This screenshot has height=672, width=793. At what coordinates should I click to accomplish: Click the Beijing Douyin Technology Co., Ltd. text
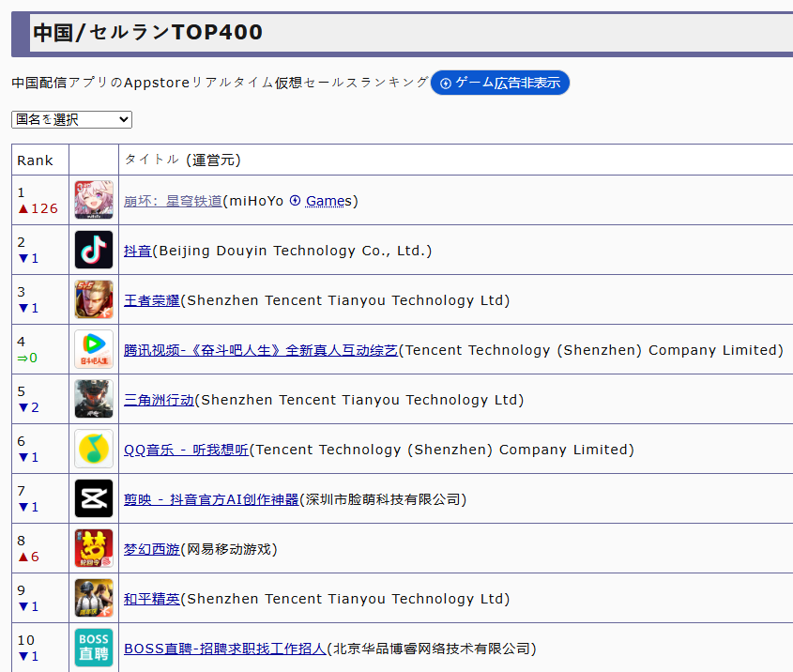(292, 251)
